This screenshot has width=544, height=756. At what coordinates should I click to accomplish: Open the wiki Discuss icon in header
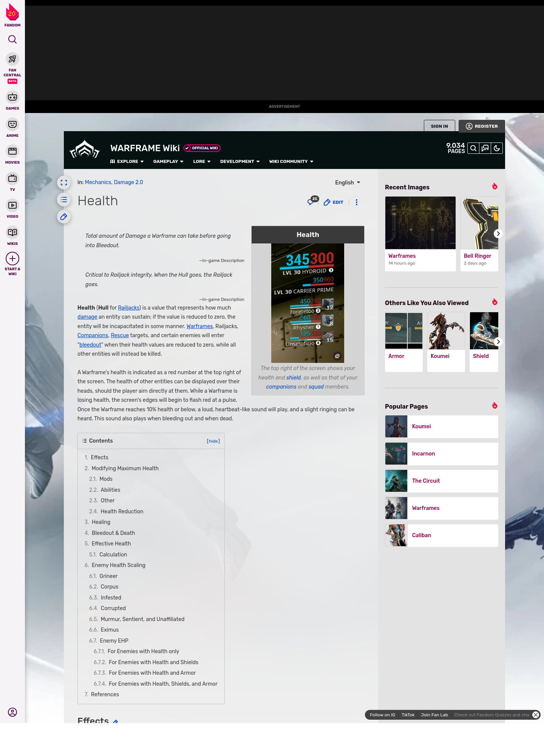pyautogui.click(x=485, y=148)
